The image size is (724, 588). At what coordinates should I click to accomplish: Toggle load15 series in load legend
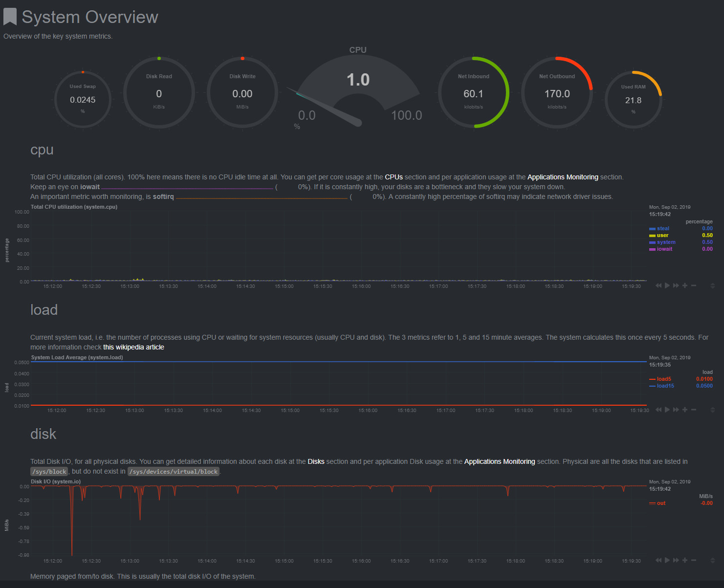pos(665,386)
